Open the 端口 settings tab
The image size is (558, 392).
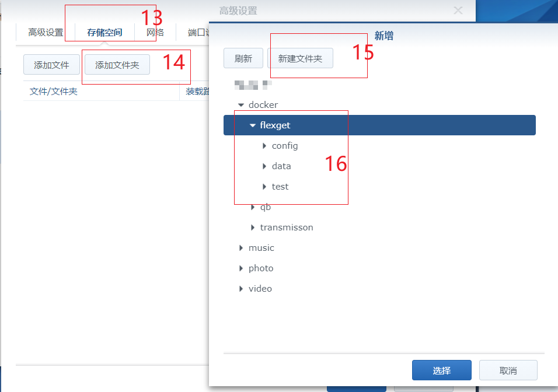coord(197,32)
